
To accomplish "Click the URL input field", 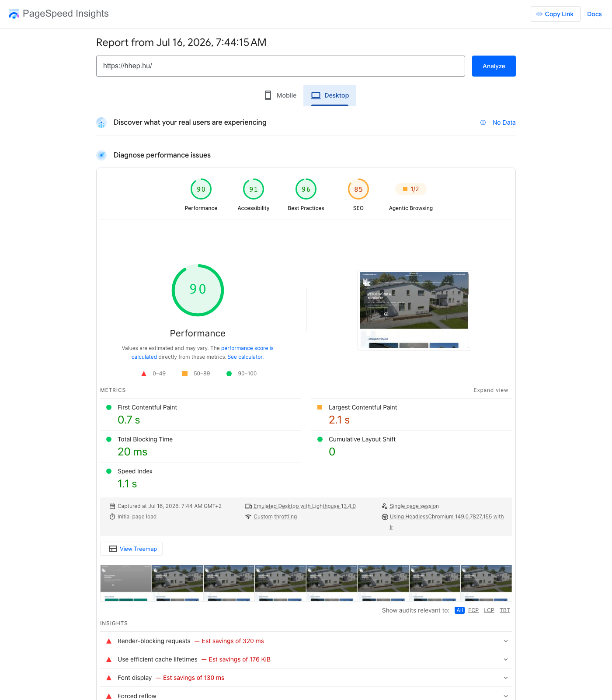I will pyautogui.click(x=281, y=66).
